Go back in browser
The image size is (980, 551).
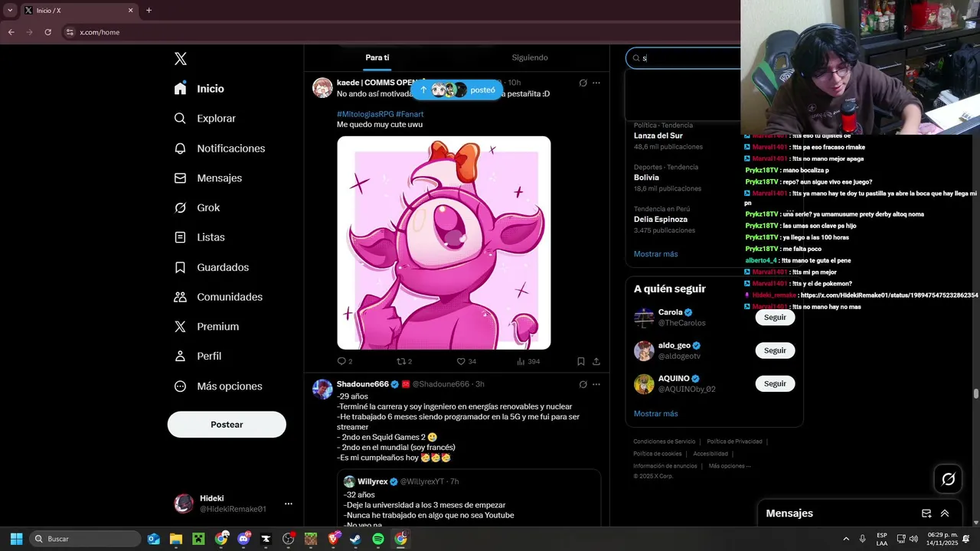[11, 32]
